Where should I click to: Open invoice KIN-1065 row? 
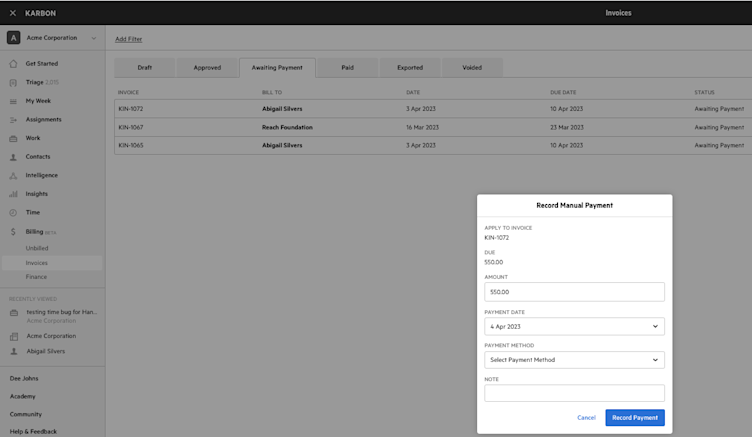coord(433,145)
